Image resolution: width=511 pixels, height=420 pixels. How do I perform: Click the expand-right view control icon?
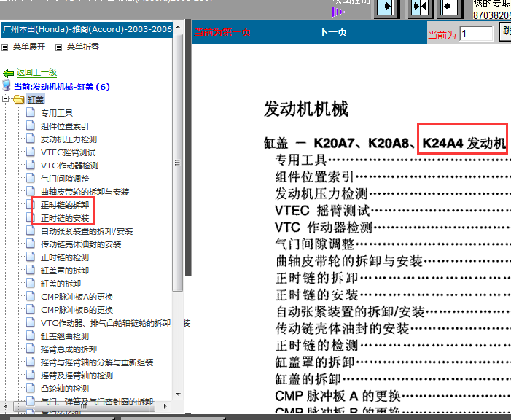387,7
